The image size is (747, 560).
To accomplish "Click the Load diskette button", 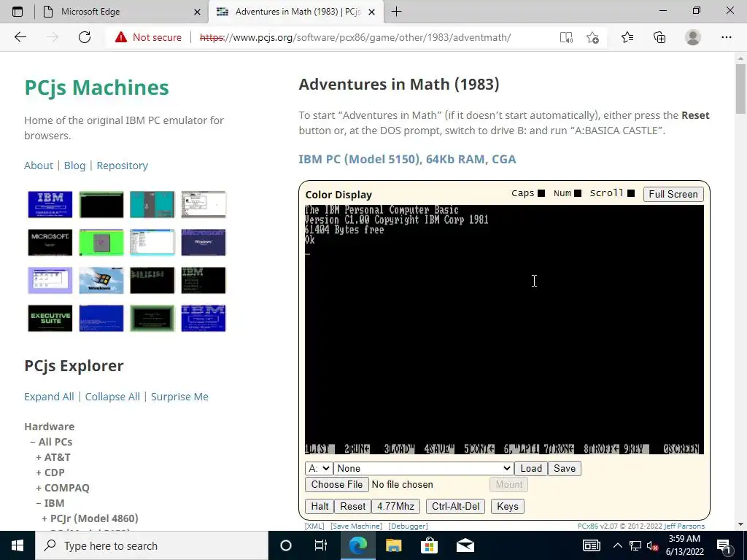I will 531,468.
